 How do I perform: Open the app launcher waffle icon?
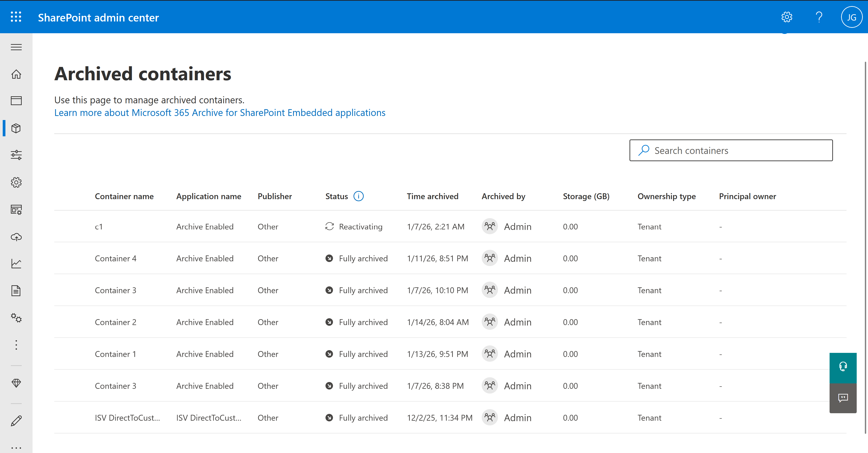[x=16, y=17]
